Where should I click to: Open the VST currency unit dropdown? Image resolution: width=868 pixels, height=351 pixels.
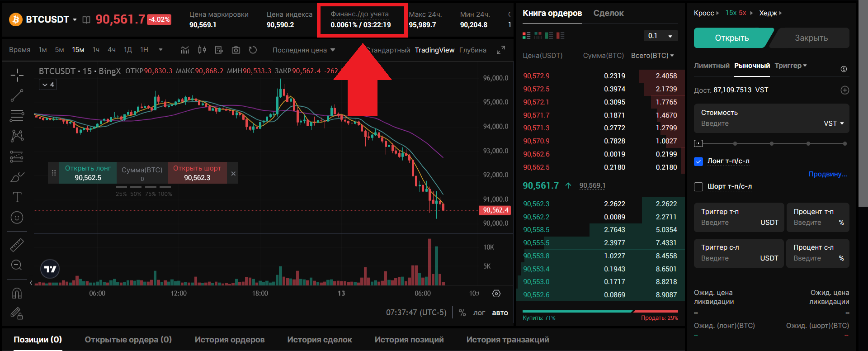[x=834, y=123]
